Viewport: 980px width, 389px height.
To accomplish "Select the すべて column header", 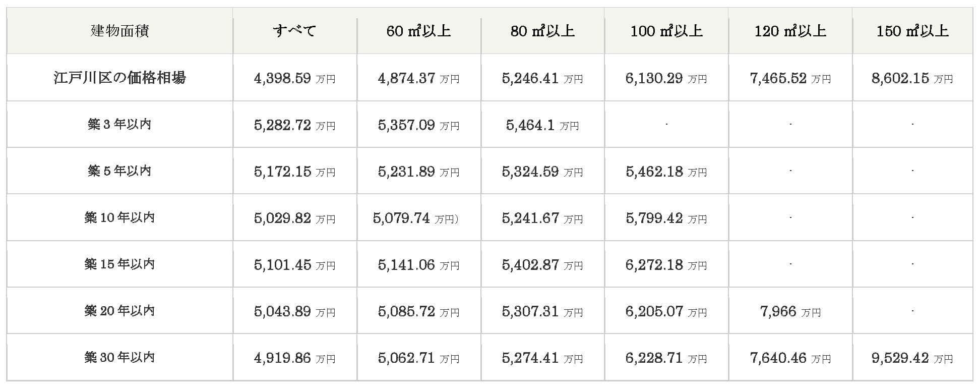I will 295,31.
